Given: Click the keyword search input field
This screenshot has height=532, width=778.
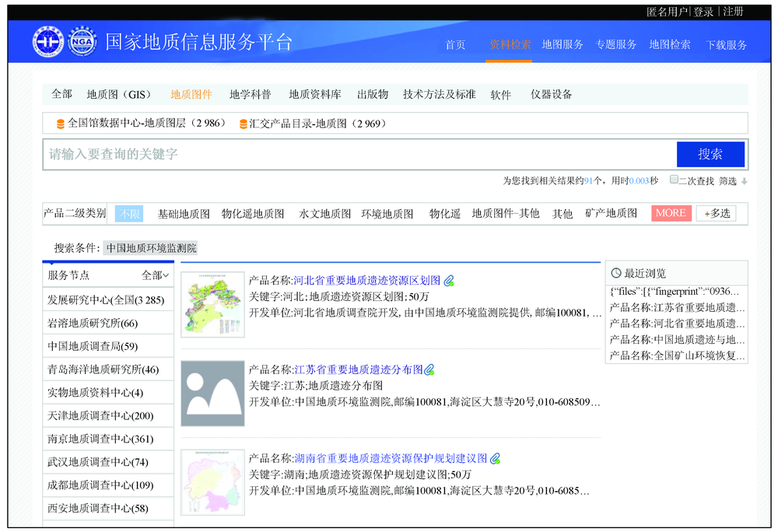Looking at the screenshot, I should [359, 154].
